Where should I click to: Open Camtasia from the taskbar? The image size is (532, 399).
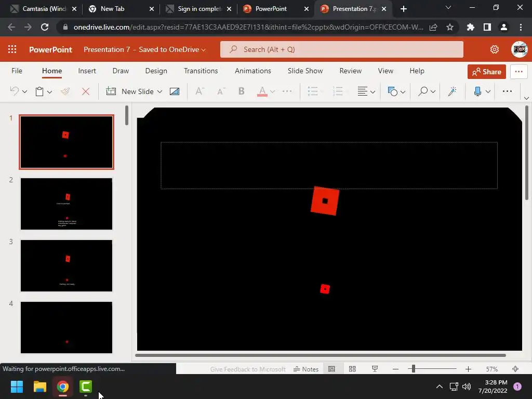click(x=86, y=387)
